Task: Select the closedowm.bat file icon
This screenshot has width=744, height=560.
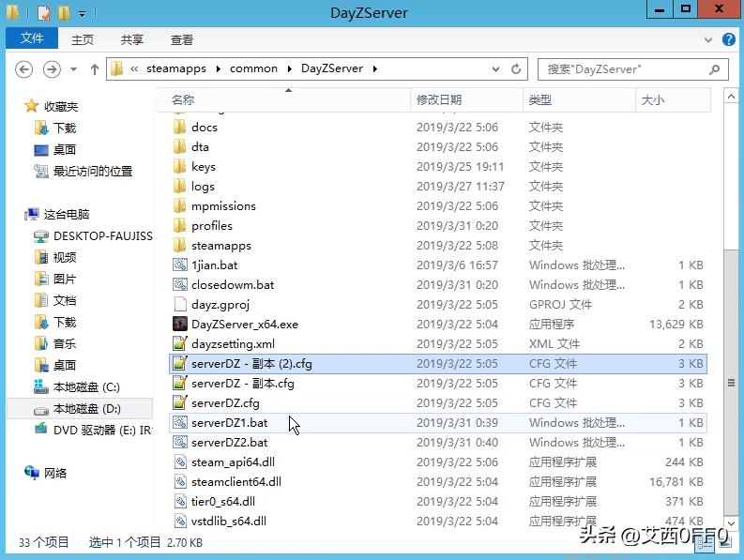Action: 180,284
